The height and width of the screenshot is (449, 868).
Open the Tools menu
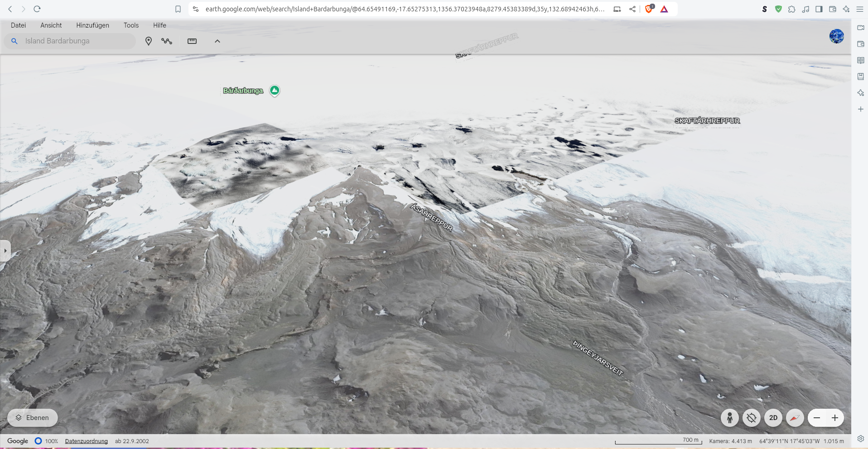pyautogui.click(x=131, y=25)
